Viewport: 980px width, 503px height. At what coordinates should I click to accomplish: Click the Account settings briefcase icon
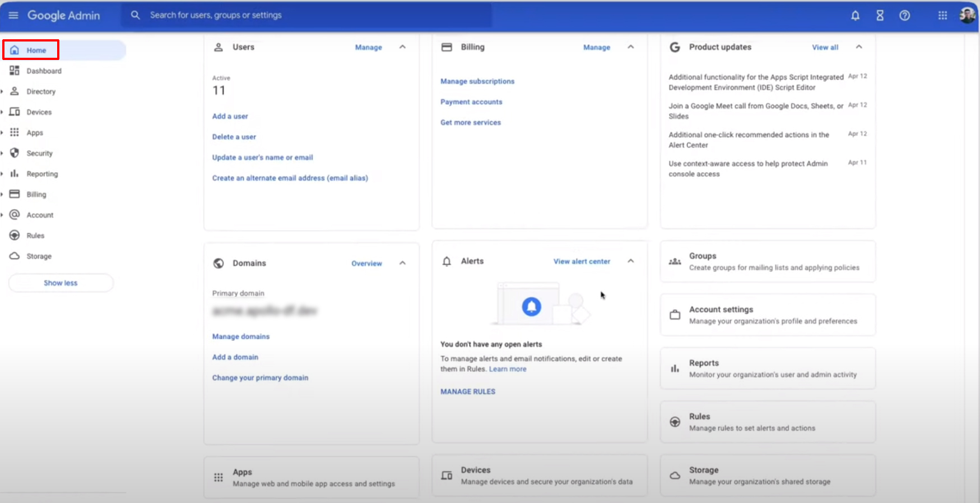tap(675, 315)
